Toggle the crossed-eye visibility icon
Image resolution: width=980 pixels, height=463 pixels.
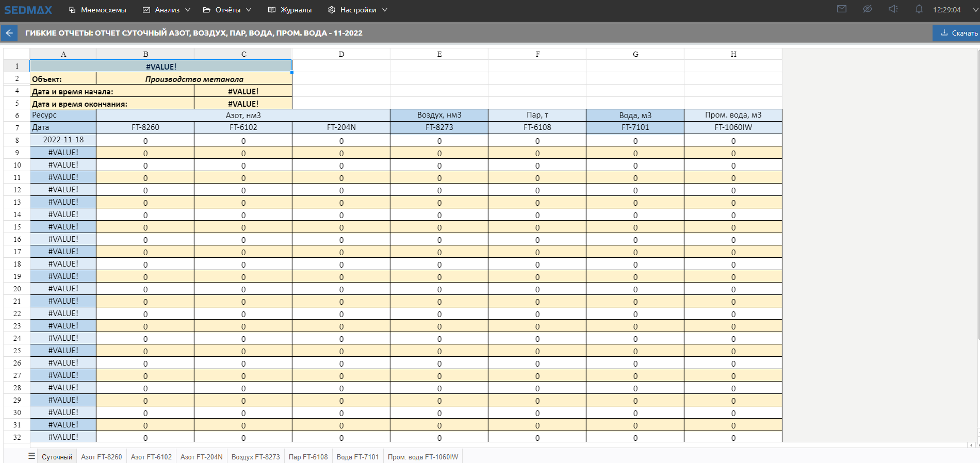pos(868,9)
